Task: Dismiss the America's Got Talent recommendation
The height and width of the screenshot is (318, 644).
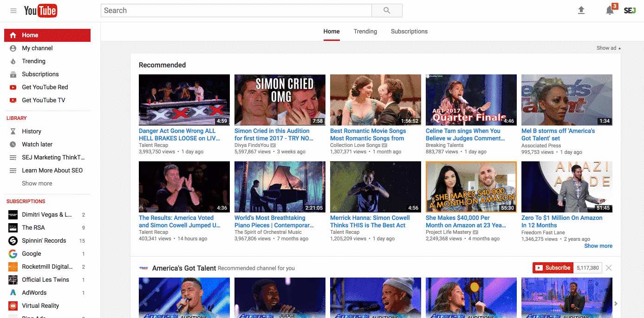Action: (x=609, y=268)
